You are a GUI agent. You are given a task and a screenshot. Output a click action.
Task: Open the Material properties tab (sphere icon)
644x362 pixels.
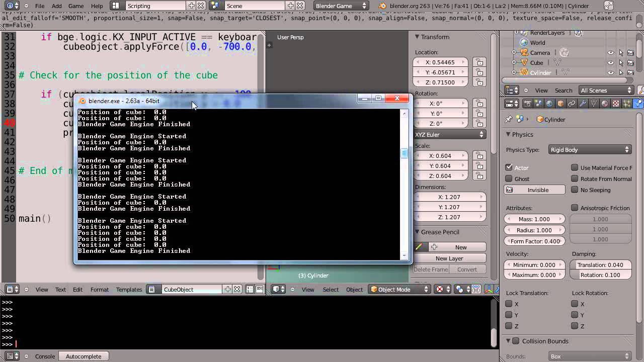(x=605, y=104)
